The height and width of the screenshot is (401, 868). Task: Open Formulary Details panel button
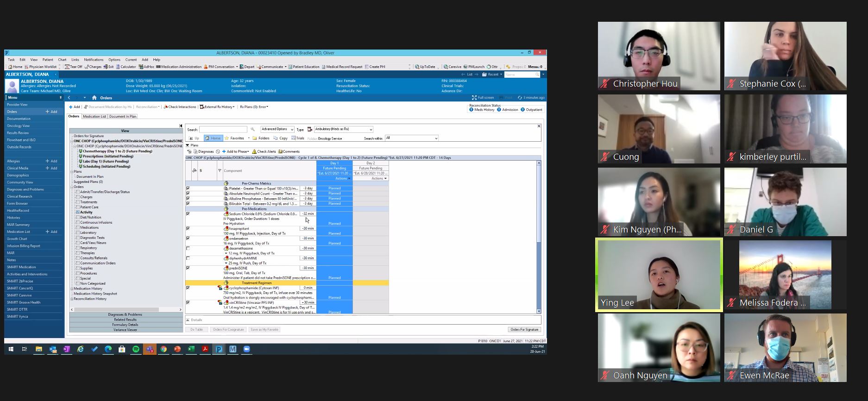[126, 325]
